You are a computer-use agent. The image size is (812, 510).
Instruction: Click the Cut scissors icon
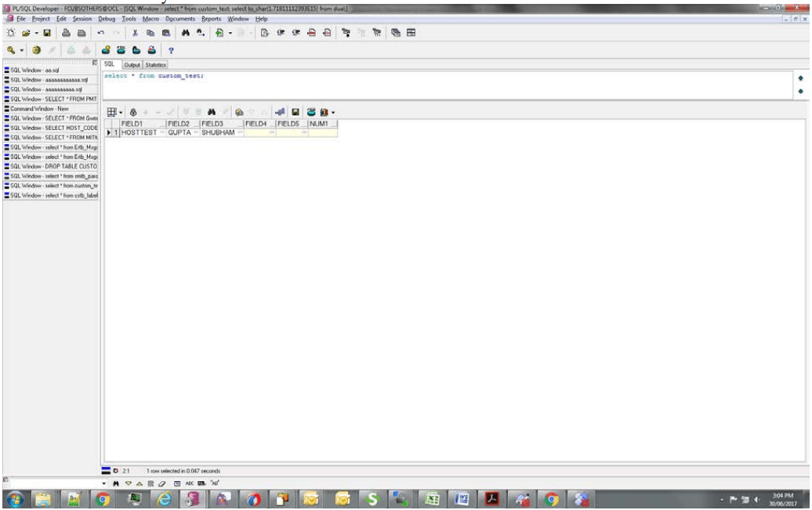coord(135,33)
